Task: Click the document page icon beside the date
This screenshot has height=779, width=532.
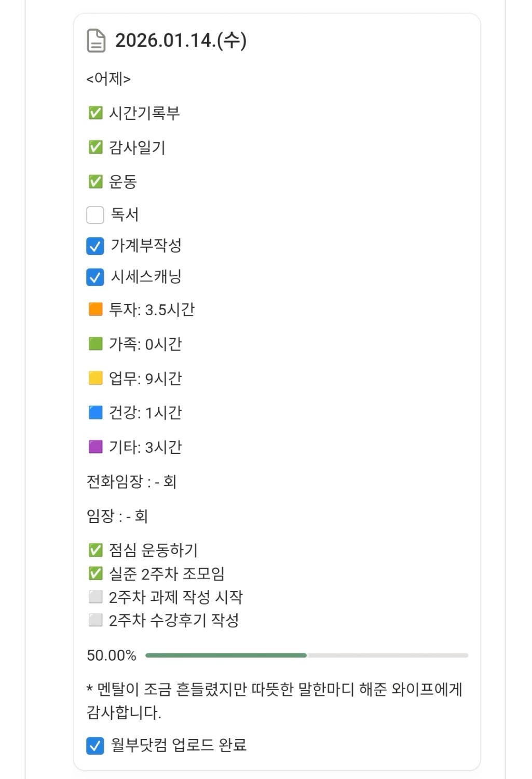Action: pos(96,41)
